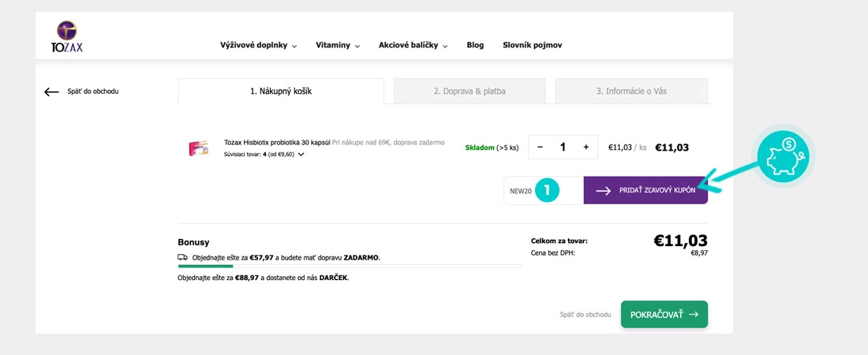The image size is (868, 355).
Task: Click the delivery truck icon in Bonusy
Action: [183, 257]
